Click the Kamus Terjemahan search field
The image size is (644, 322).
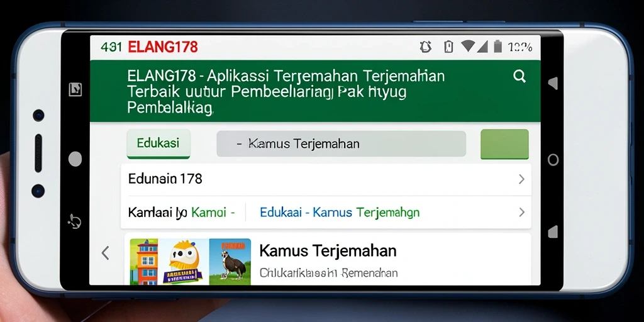[341, 144]
